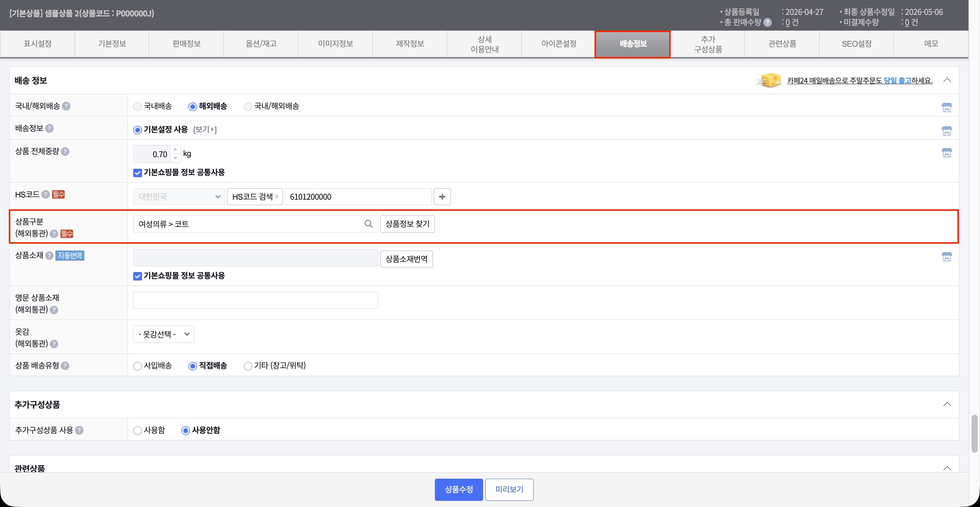
Task: Select 해외배송 radio option
Action: (193, 107)
